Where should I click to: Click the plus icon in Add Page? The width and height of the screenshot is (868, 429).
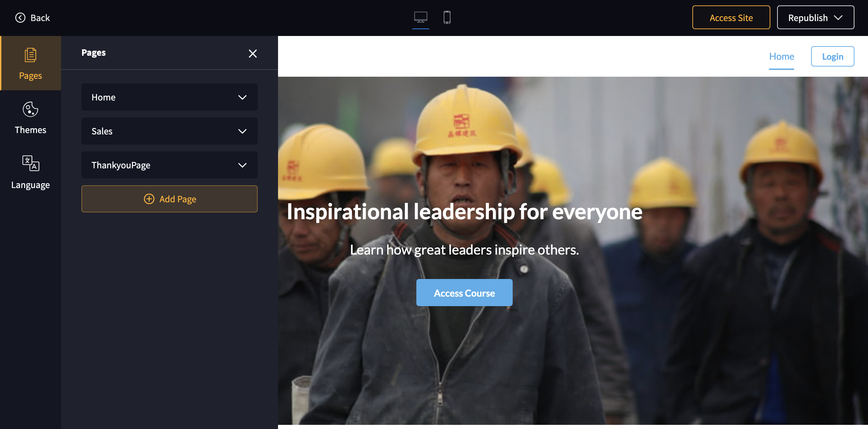[x=149, y=199]
